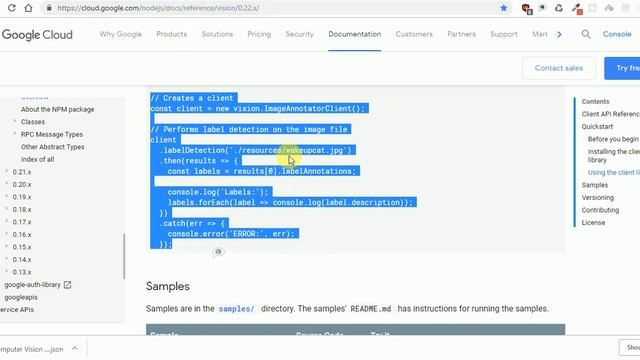This screenshot has height=360, width=640.
Task: Open the Partners menu item
Action: tap(462, 34)
